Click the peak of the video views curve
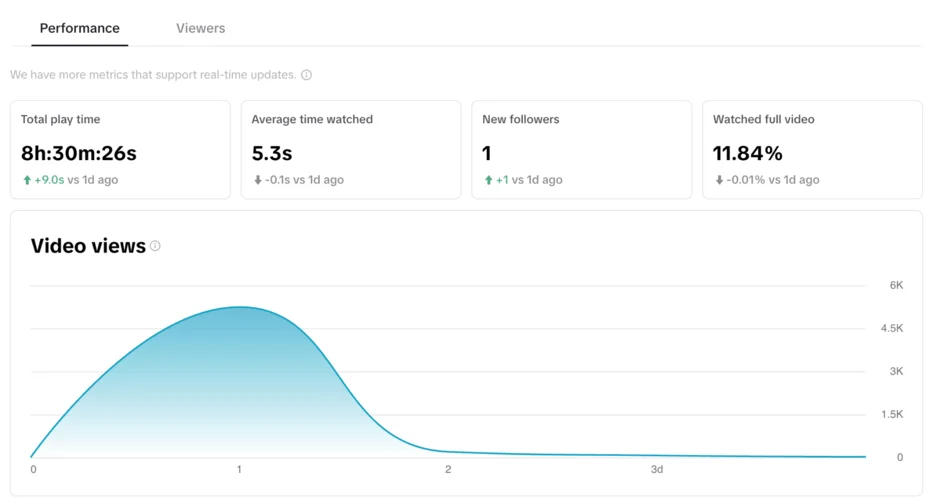The height and width of the screenshot is (500, 933). point(239,307)
